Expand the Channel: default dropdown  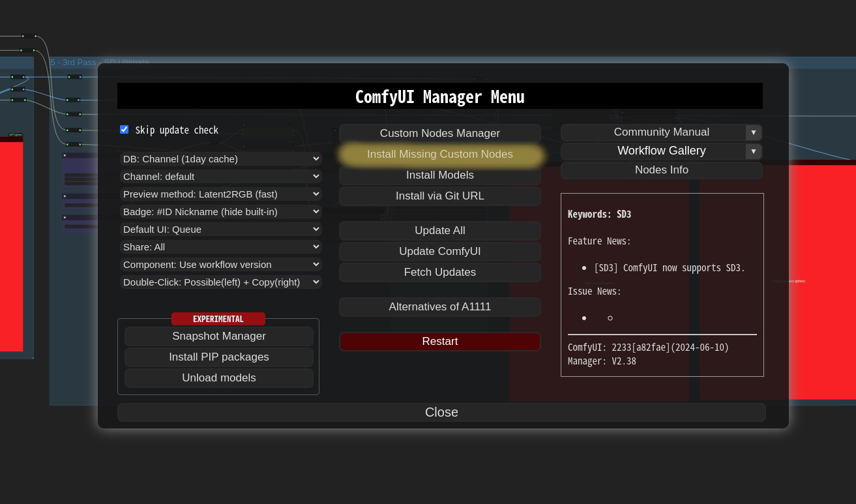(x=220, y=177)
